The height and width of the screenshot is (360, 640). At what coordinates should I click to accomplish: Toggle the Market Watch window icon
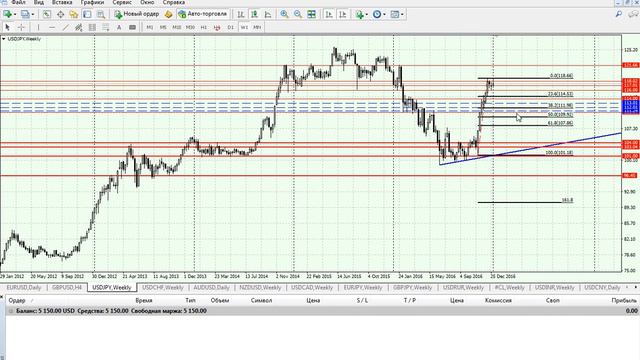[x=47, y=14]
